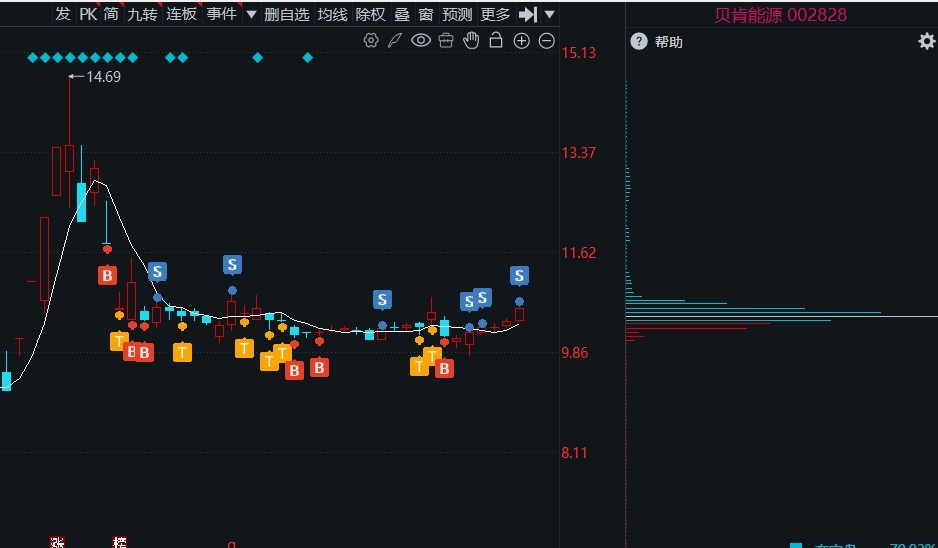Click the B marker under the tall cyan wick

click(107, 275)
